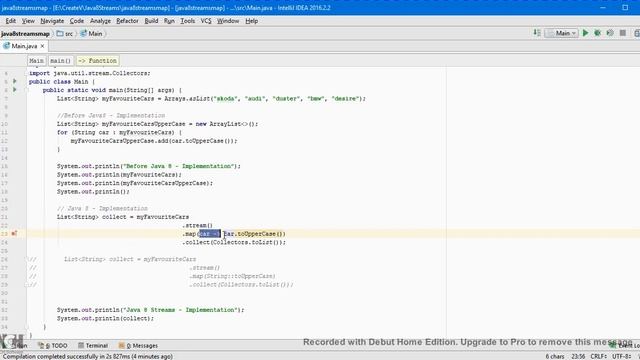
Task: Click the 23:56 caret position in status bar
Action: 578,356
